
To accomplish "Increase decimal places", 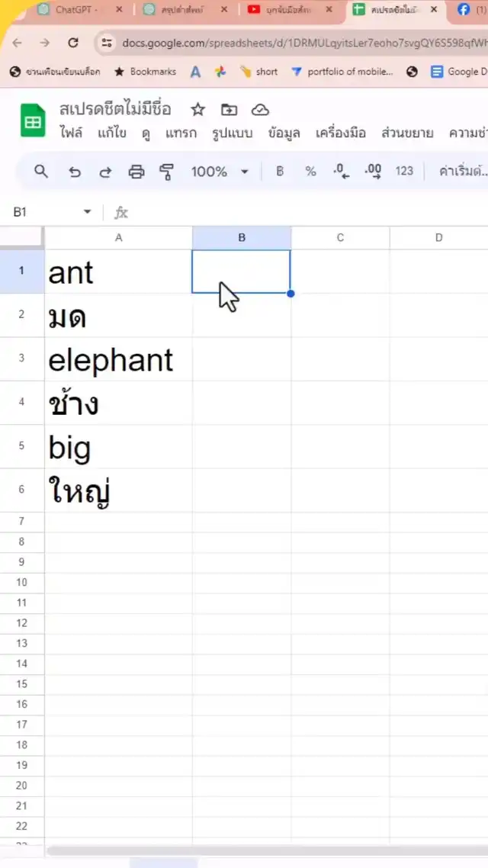I will coord(373,172).
